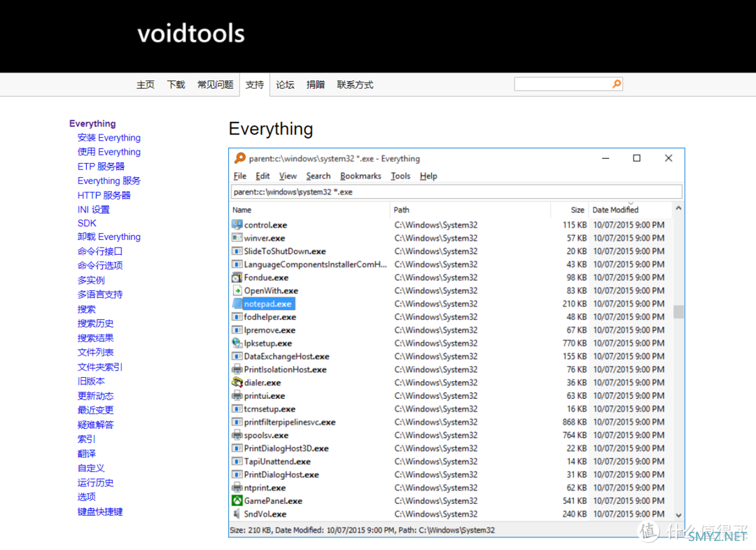Open the 联系方式 nav tab

[355, 85]
